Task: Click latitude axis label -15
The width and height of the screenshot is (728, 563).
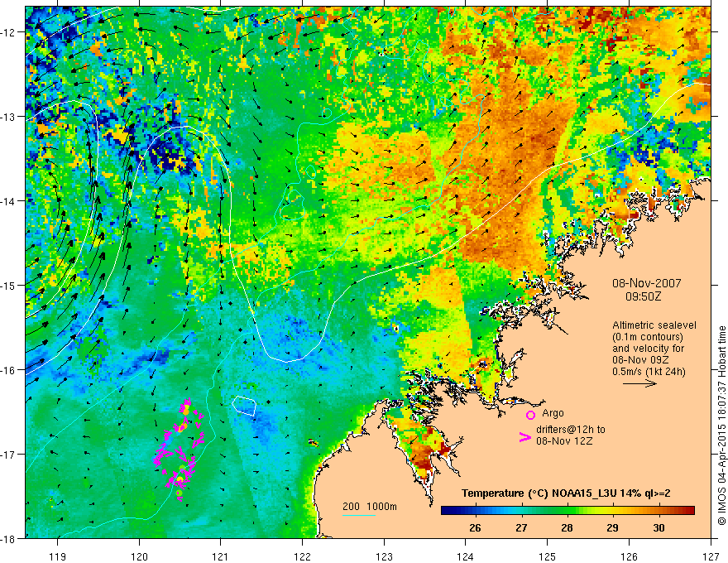Action: pos(9,286)
